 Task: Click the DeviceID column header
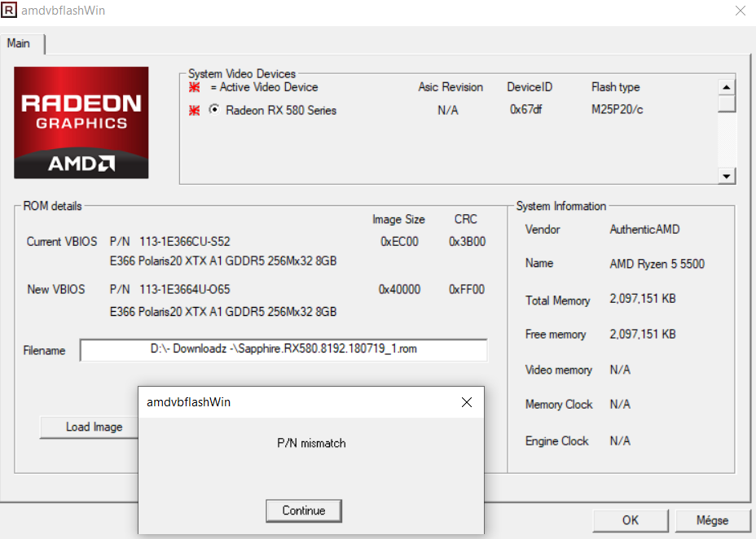click(530, 87)
